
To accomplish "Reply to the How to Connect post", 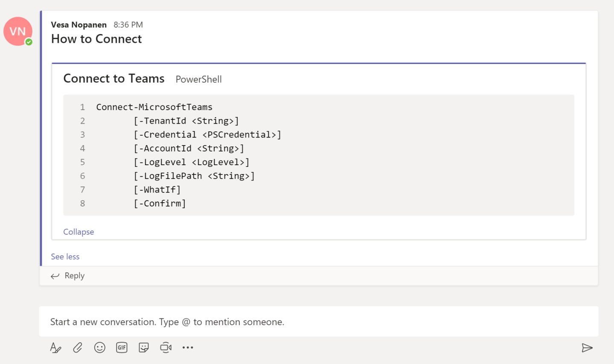I will click(75, 276).
